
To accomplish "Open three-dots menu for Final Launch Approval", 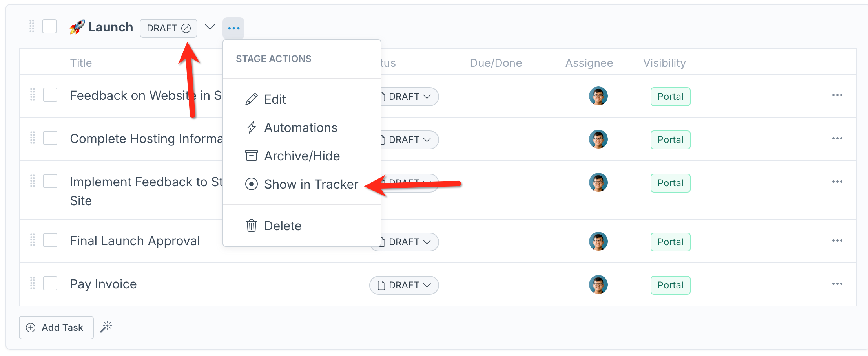I will coord(837,241).
